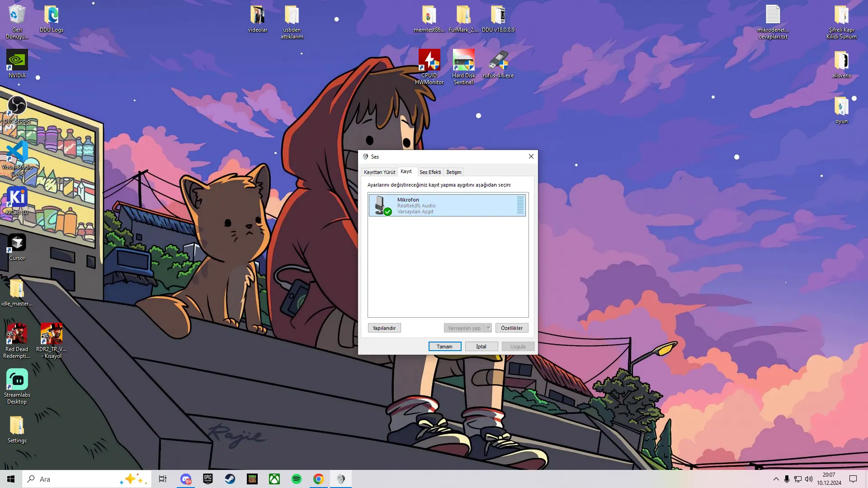Select the oyun folder
This screenshot has width=868, height=488.
click(841, 109)
